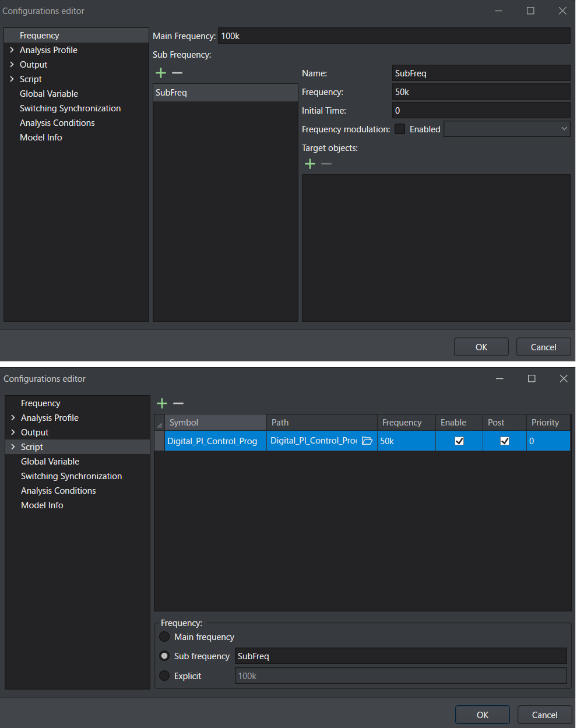Image resolution: width=577 pixels, height=728 pixels.
Task: Open Model Info in upper window
Action: click(x=41, y=138)
